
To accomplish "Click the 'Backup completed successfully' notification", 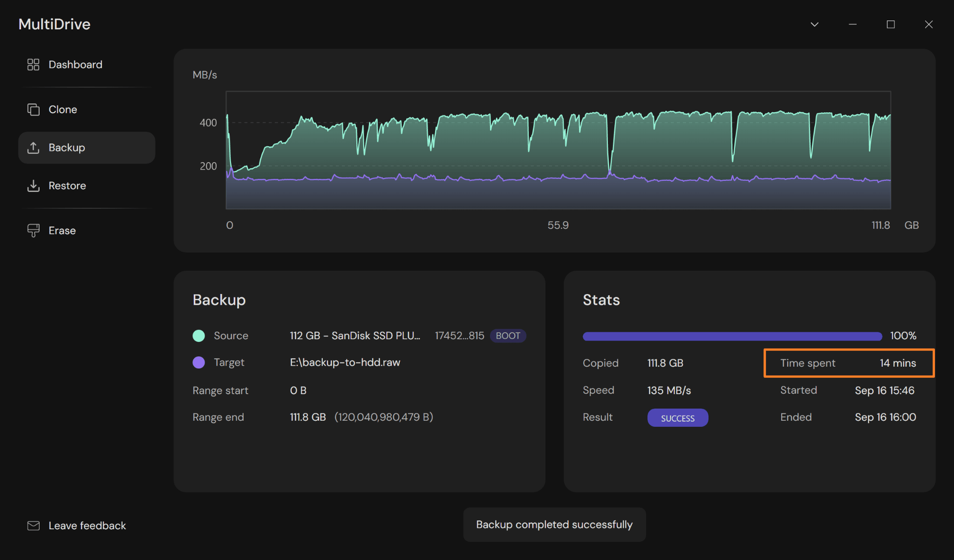I will tap(554, 525).
